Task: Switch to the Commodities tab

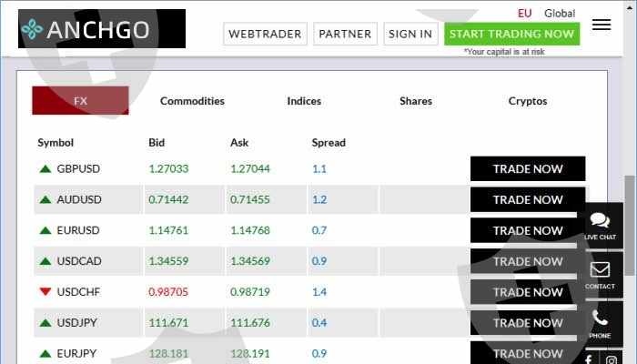Action: click(192, 101)
